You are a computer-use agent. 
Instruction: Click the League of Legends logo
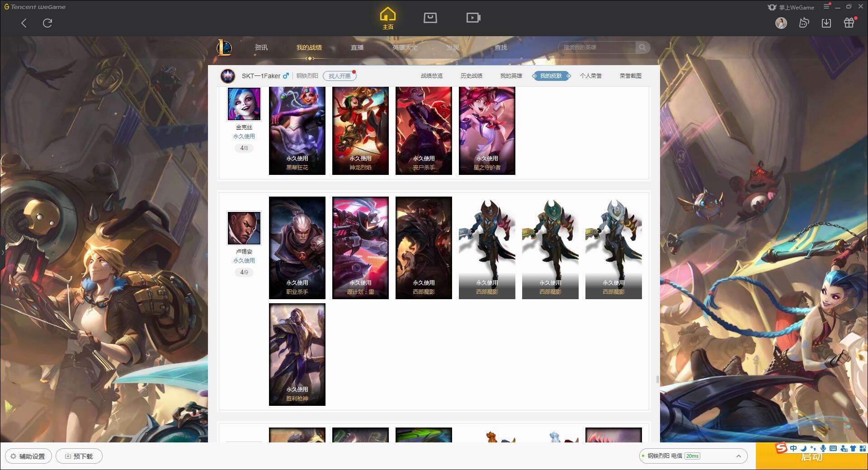click(x=225, y=47)
